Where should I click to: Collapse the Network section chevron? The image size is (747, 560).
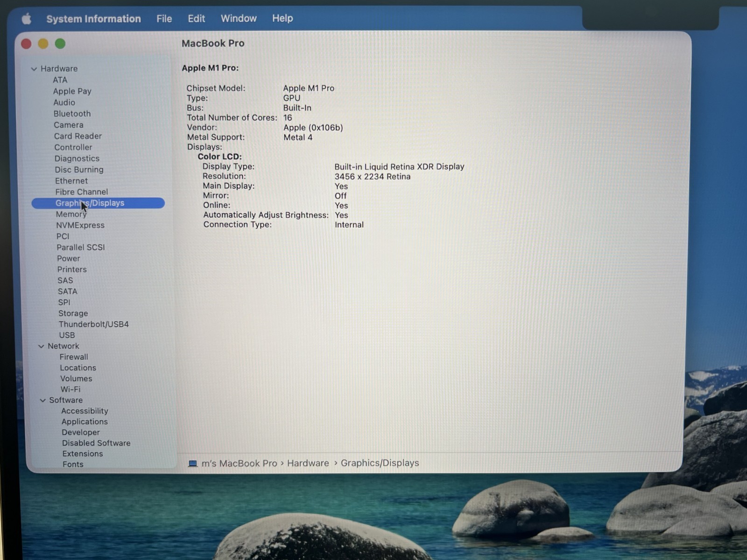point(41,346)
